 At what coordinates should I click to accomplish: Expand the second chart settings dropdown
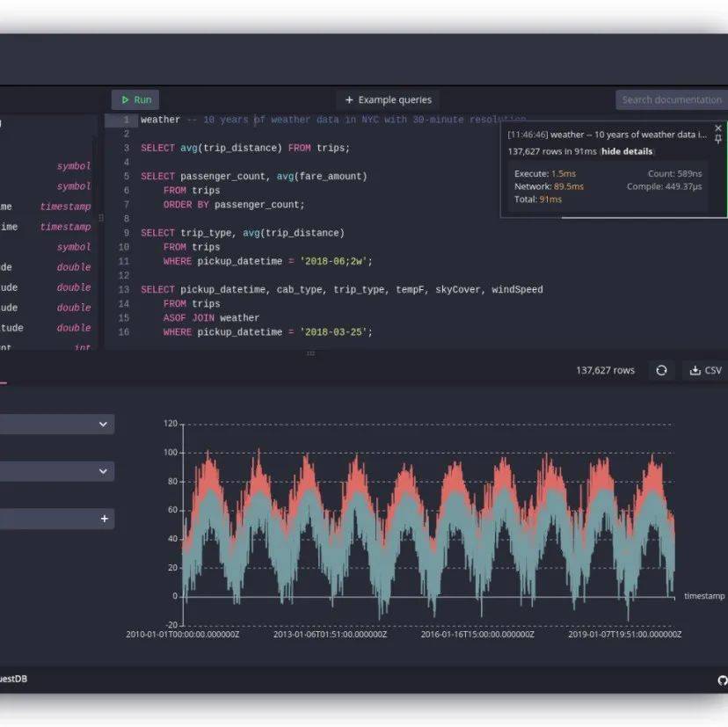[x=103, y=472]
